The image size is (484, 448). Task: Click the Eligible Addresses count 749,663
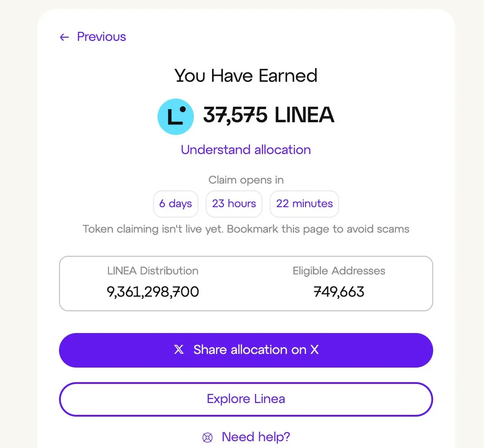[339, 292]
